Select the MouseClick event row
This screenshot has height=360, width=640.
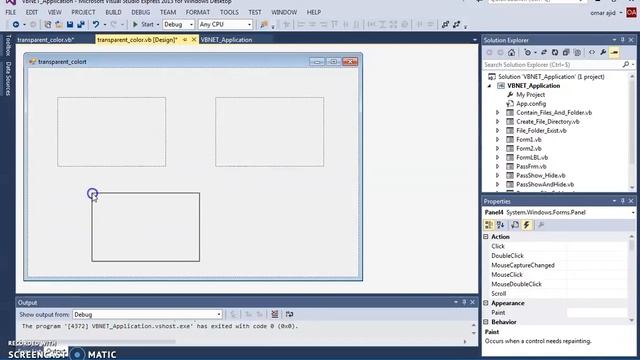point(558,275)
